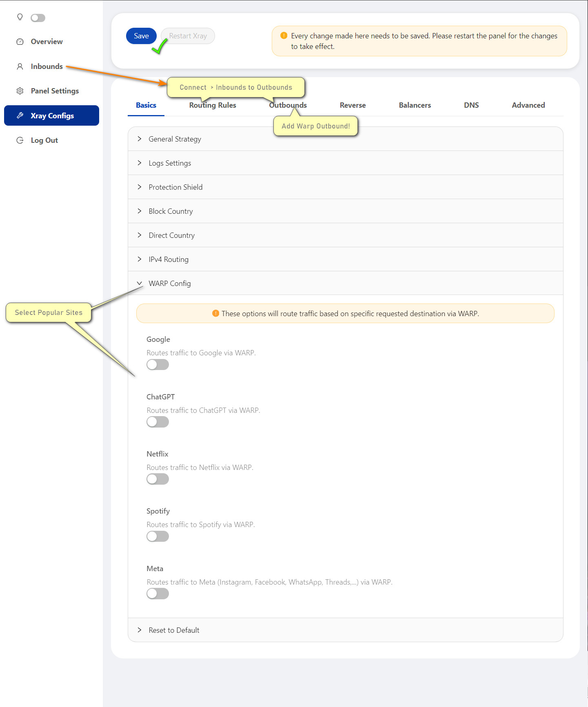
Task: Enable Google routing via WARP
Action: pos(158,365)
